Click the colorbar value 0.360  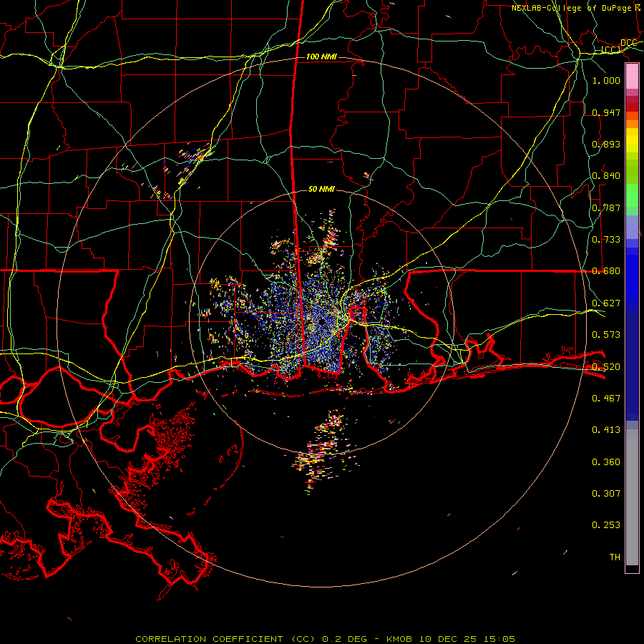[606, 462]
